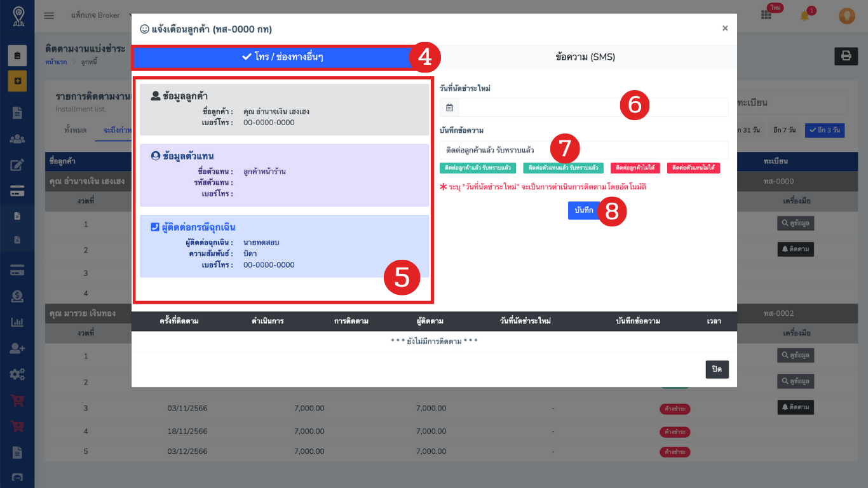Choose quick note ติดต่อลูกค้าแล้ว รับทราบแล้ว button

pos(478,168)
